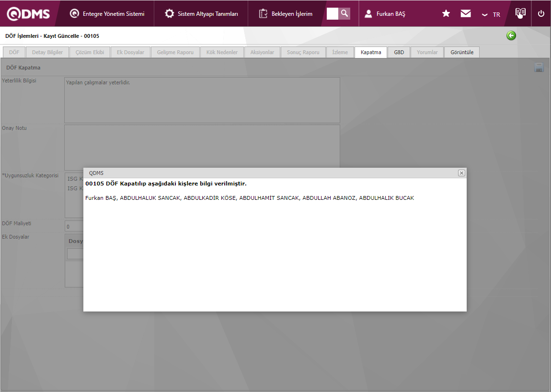
Task: Open the help book icon
Action: click(520, 13)
